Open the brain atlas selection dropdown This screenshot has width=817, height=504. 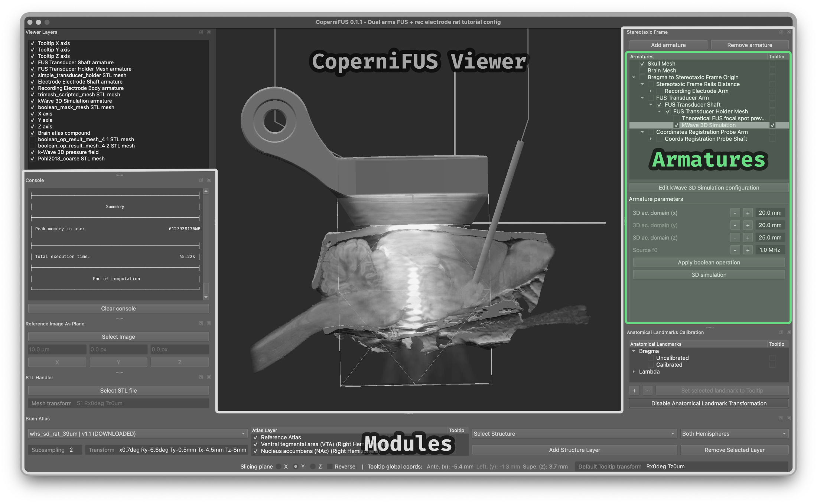[137, 434]
